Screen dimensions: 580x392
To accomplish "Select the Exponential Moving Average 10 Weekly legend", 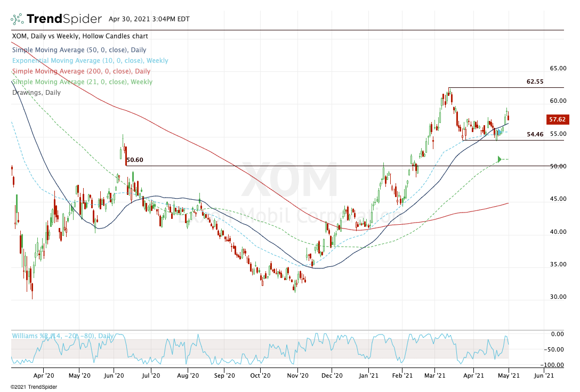I will point(90,61).
